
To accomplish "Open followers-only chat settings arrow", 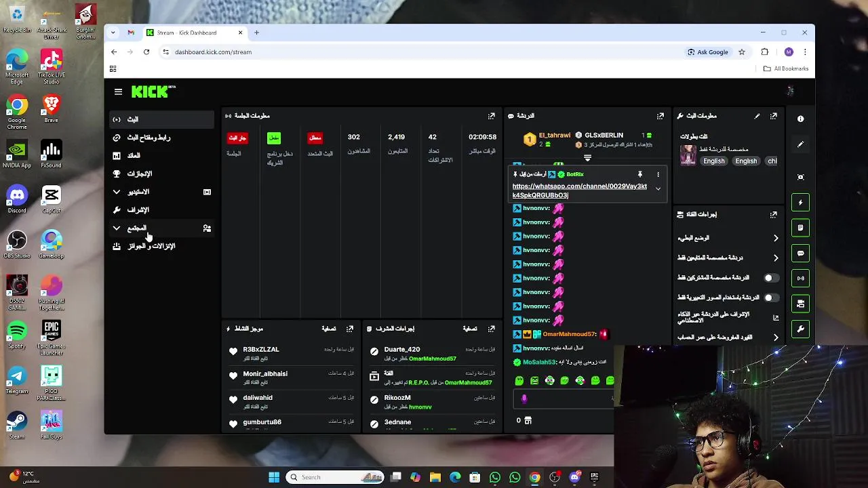I will 776,258.
